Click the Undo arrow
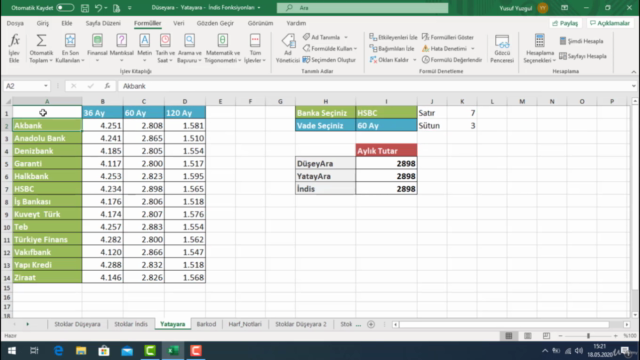 [x=98, y=8]
